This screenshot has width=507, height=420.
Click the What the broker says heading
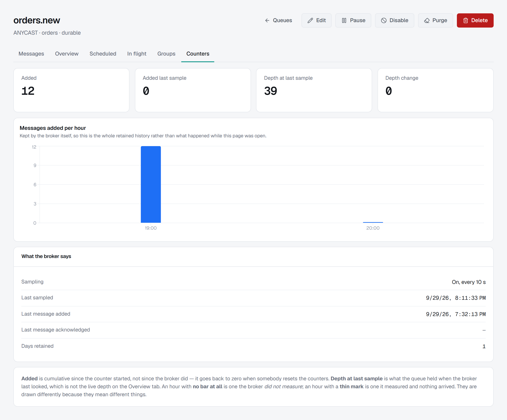click(x=46, y=256)
